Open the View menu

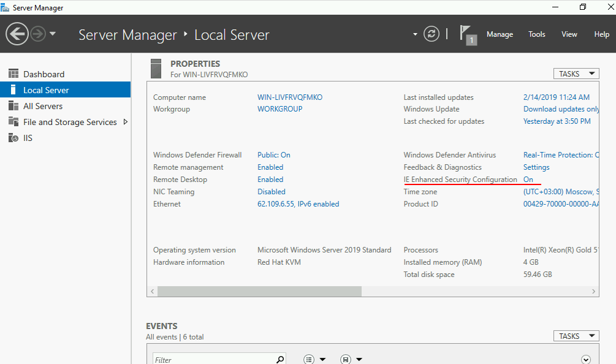coord(569,34)
